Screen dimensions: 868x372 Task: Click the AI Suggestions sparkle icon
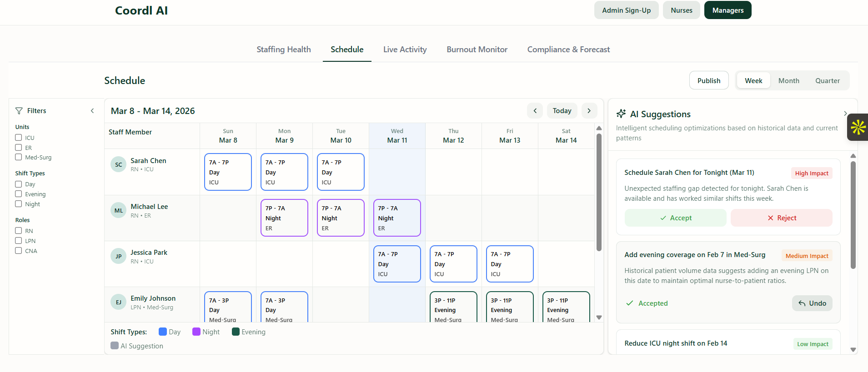pyautogui.click(x=621, y=114)
